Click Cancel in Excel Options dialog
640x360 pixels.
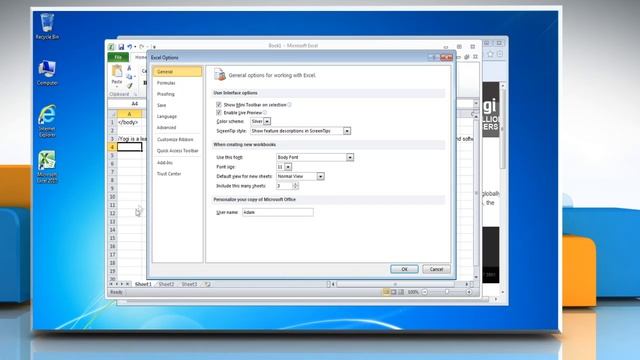coord(436,269)
